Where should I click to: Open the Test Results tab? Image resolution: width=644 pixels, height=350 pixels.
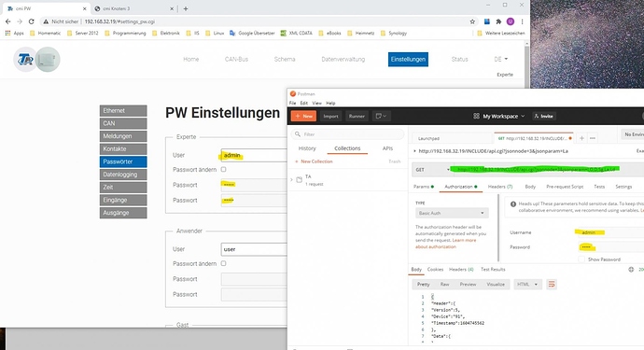click(493, 270)
